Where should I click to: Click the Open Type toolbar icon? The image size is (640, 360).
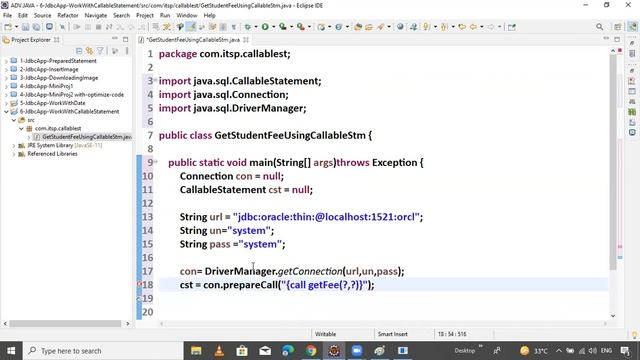pyautogui.click(x=358, y=27)
